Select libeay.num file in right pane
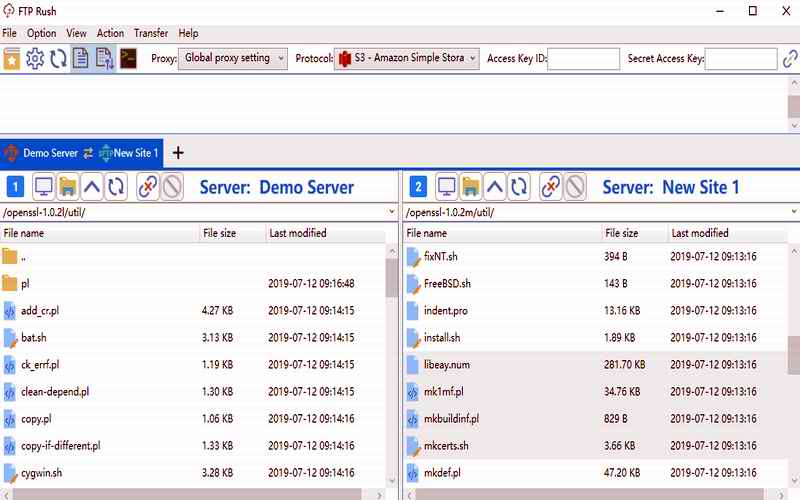The width and height of the screenshot is (800, 500). 445,365
